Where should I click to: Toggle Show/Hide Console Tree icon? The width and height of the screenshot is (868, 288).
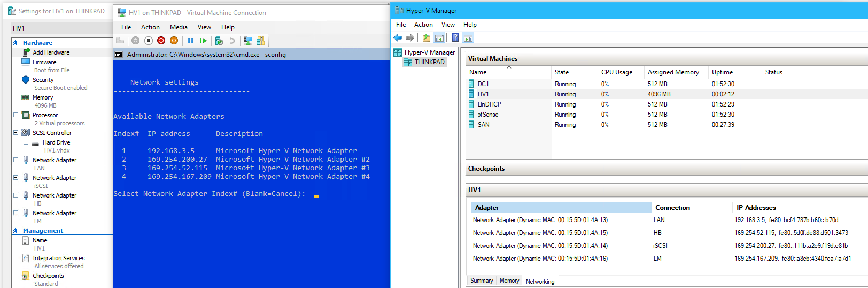click(x=439, y=37)
